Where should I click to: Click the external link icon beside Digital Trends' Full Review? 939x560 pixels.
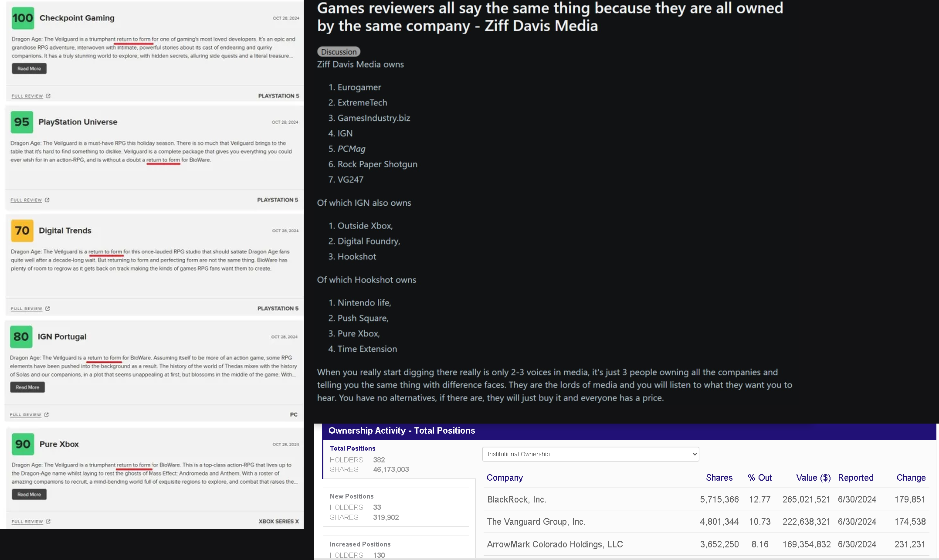coord(47,309)
